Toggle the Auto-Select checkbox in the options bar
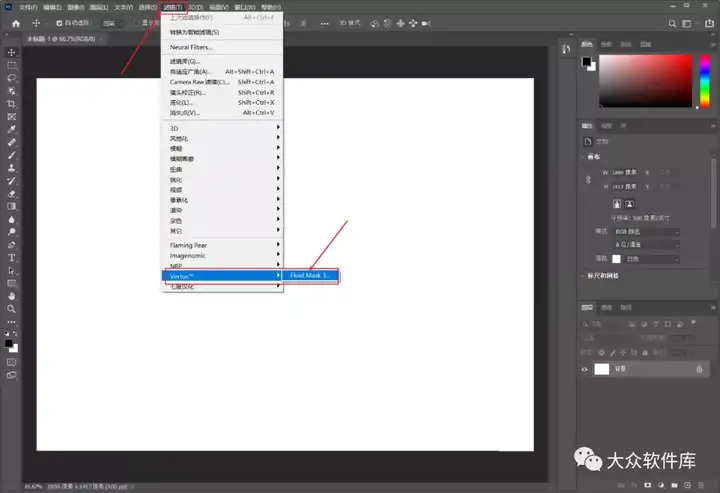The height and width of the screenshot is (493, 720). tap(59, 23)
